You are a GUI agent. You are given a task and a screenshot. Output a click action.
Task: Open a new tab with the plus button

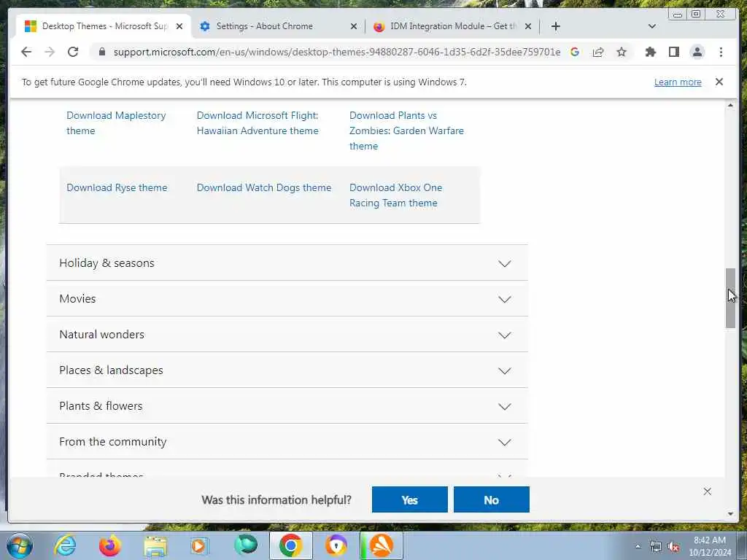coord(555,26)
